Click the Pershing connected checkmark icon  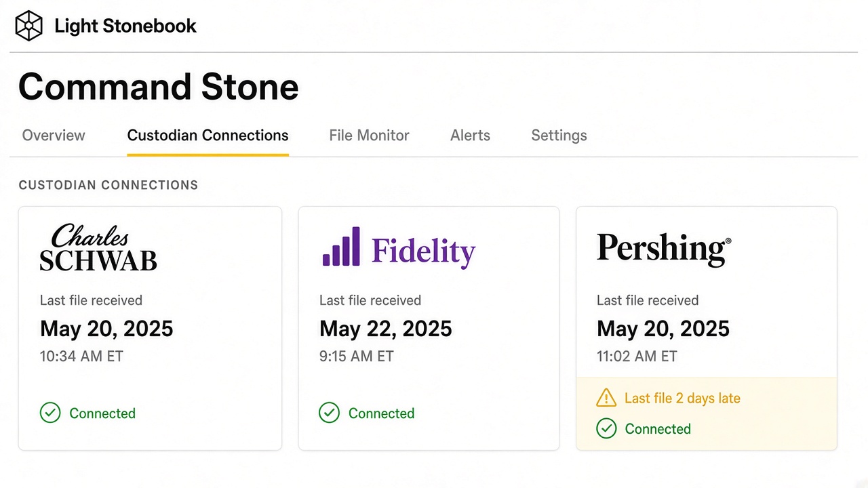tap(606, 428)
